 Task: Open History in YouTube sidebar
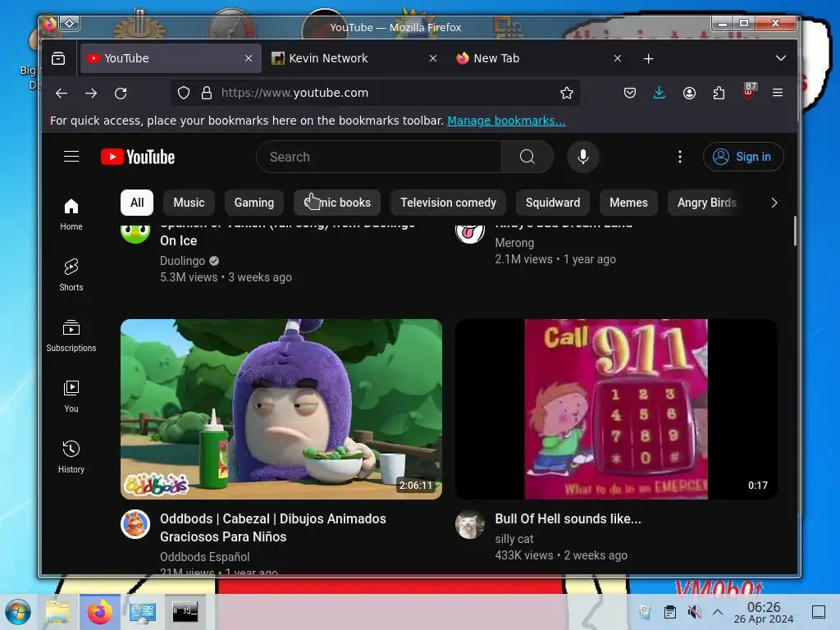pyautogui.click(x=71, y=457)
